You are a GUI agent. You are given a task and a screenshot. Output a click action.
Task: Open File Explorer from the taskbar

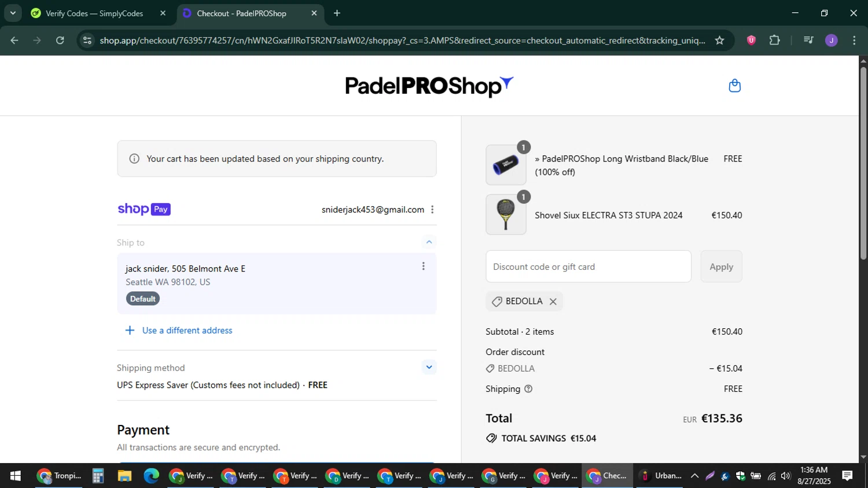click(x=124, y=476)
